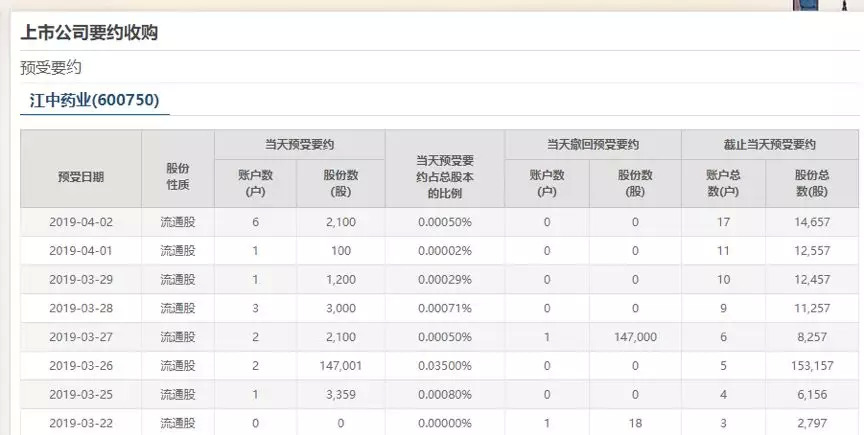Click total shares value 2,797

pyautogui.click(x=812, y=423)
